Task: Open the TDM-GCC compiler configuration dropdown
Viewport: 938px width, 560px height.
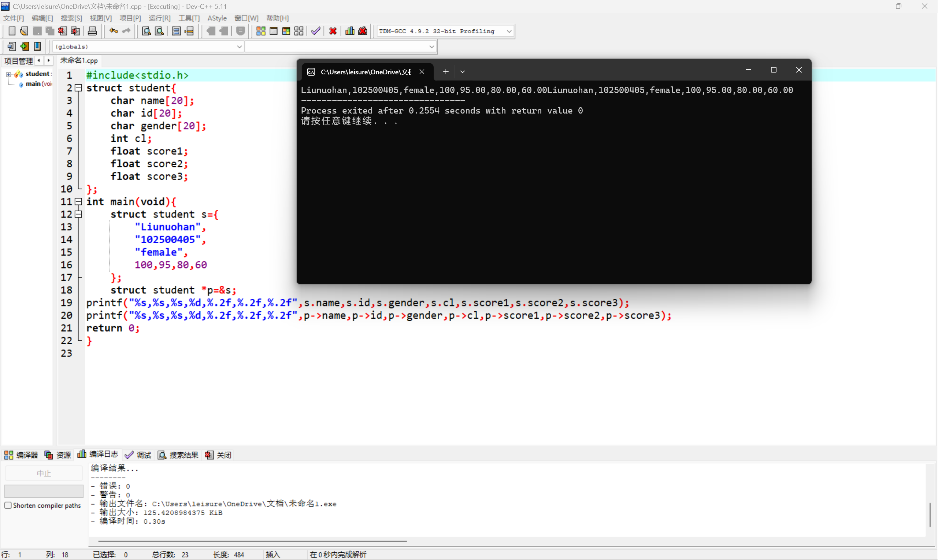Action: (x=509, y=31)
